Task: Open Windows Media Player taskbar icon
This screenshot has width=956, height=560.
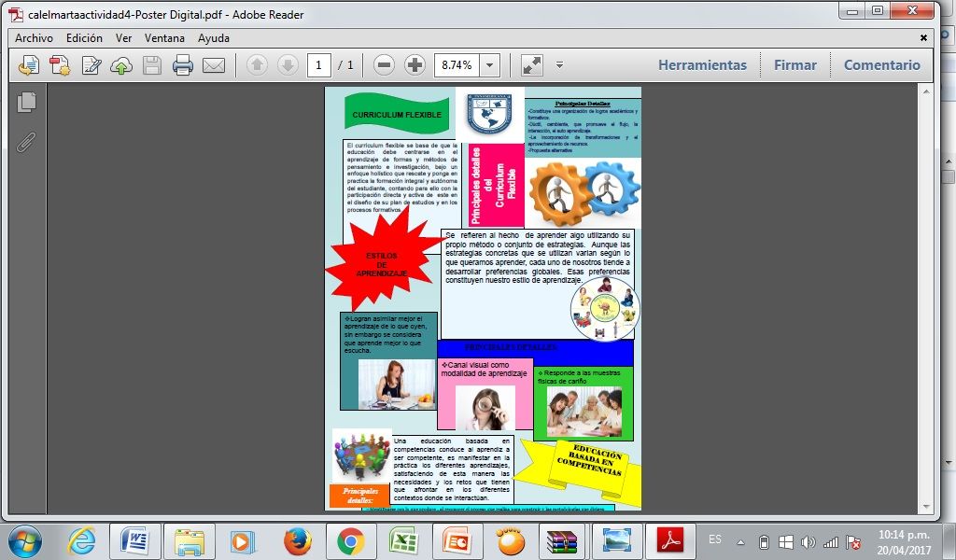Action: [242, 541]
